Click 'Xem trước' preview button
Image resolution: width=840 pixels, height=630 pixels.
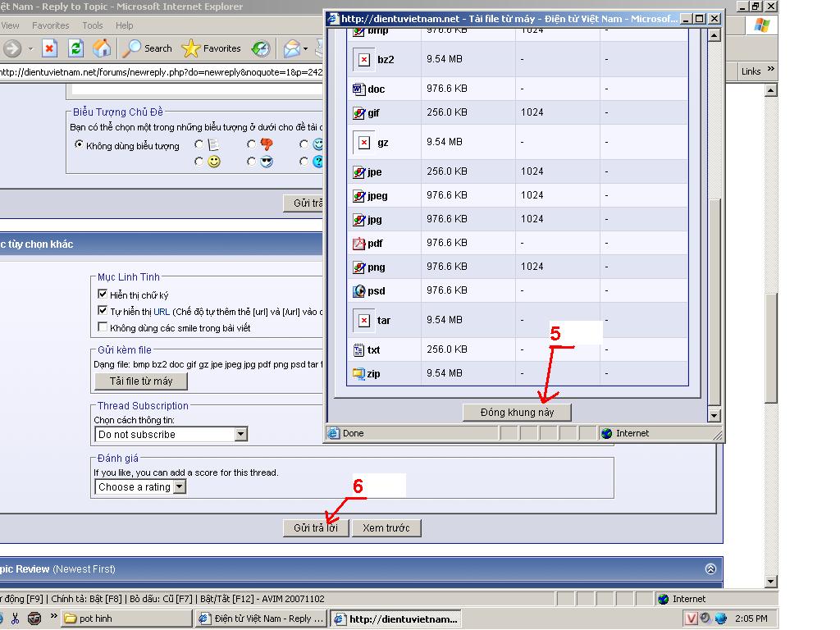click(386, 528)
